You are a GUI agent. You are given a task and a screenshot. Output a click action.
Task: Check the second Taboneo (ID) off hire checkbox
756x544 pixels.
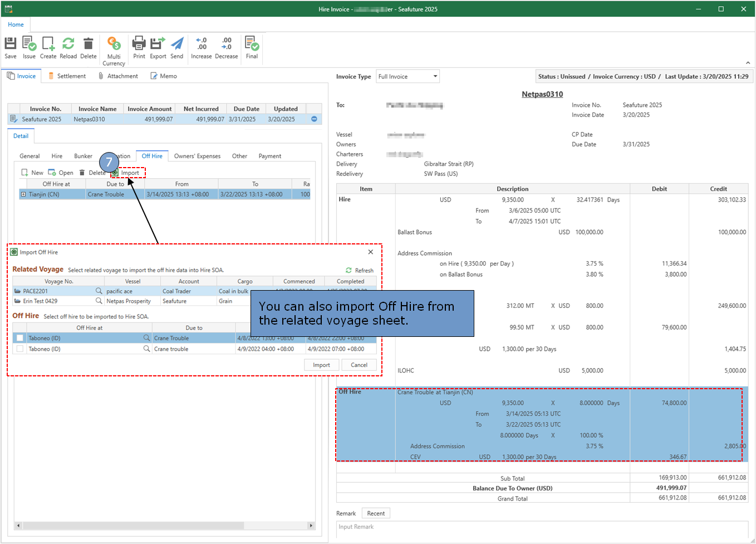coord(20,349)
